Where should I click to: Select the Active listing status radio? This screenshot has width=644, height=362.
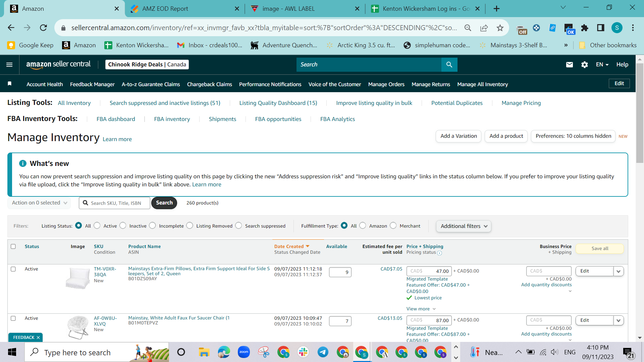pyautogui.click(x=97, y=226)
